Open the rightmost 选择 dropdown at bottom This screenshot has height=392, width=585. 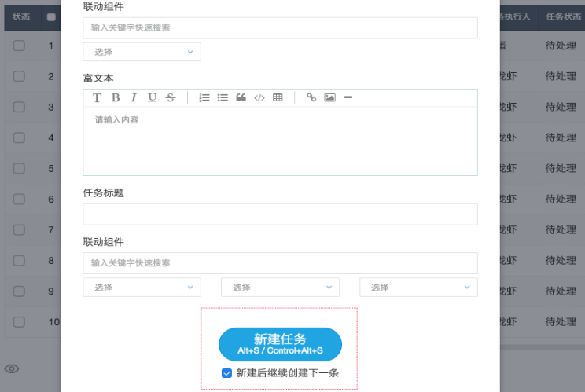(x=418, y=288)
